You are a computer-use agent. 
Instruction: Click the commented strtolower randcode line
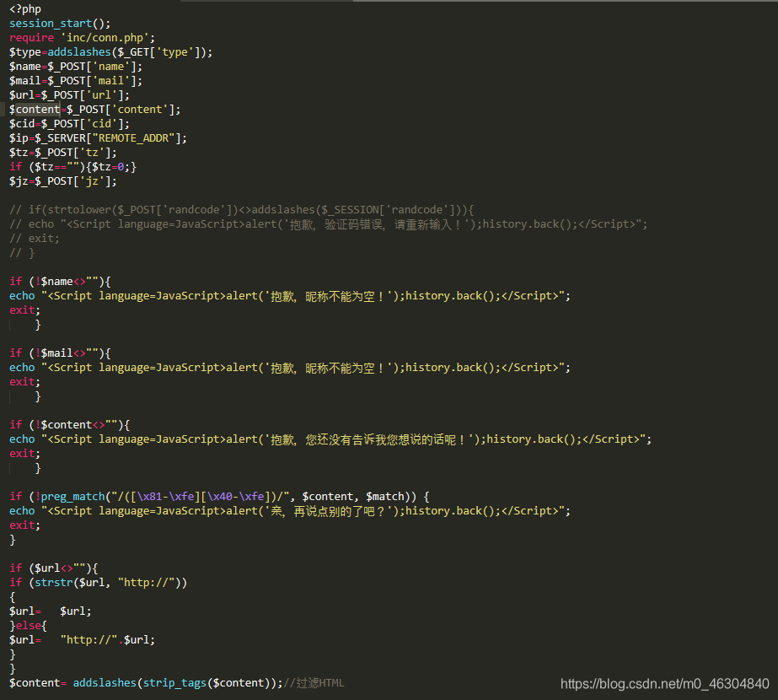coord(242,210)
